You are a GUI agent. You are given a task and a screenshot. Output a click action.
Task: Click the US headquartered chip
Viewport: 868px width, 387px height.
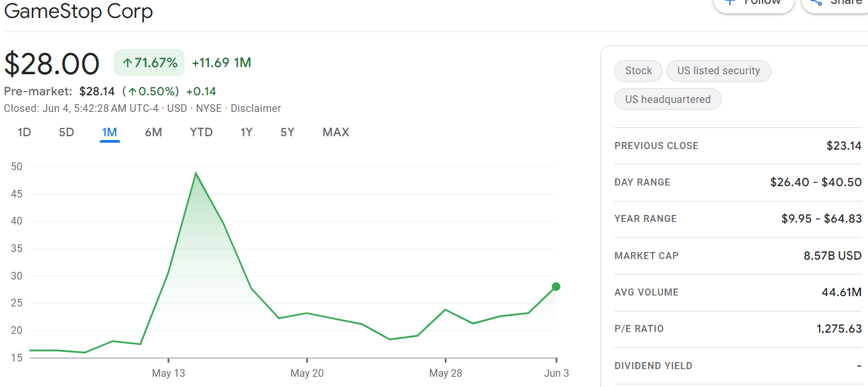point(668,100)
